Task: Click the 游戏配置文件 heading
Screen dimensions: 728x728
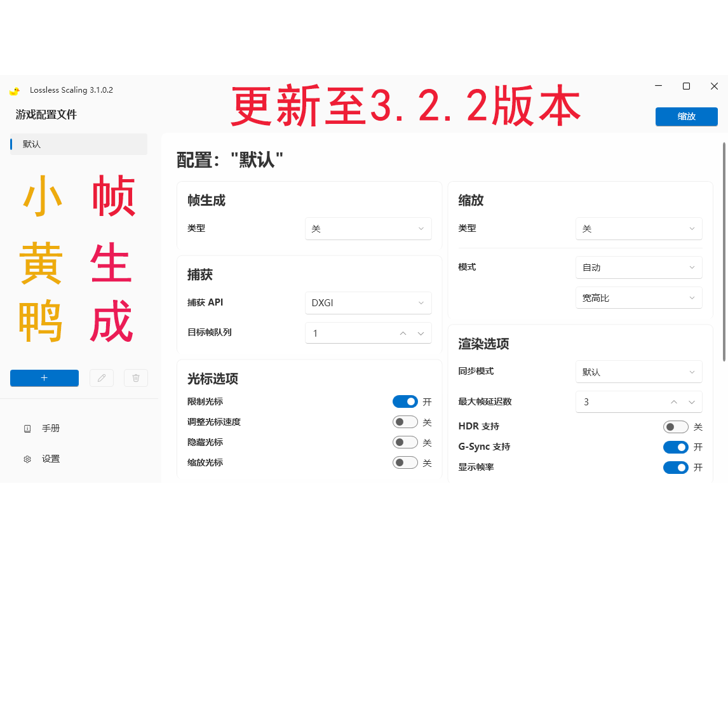Action: click(46, 115)
